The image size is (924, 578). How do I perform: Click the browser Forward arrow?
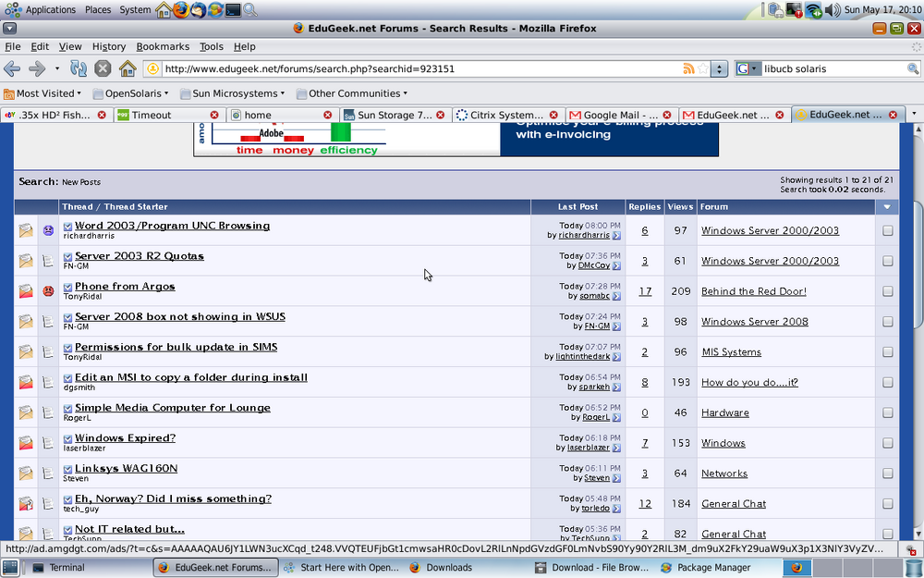click(37, 68)
